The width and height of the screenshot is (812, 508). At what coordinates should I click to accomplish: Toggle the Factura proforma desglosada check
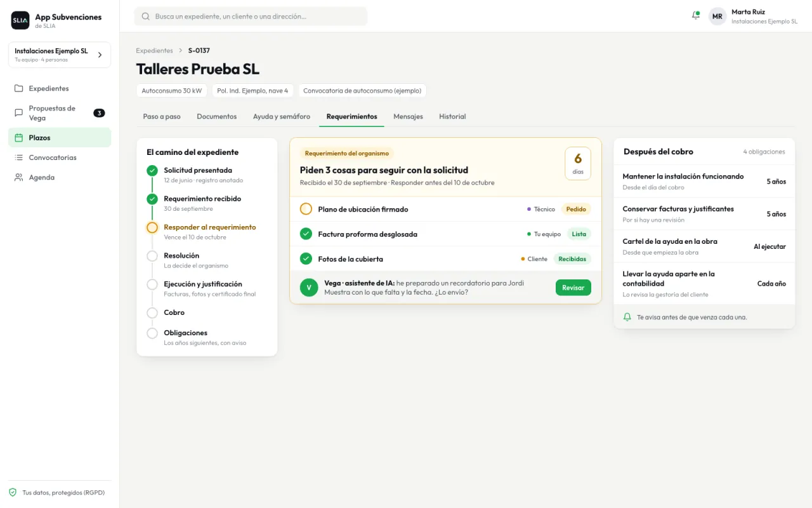pos(306,234)
